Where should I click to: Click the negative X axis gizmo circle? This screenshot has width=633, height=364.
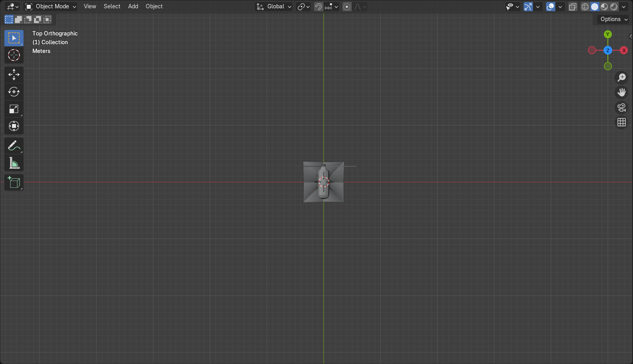(x=592, y=50)
